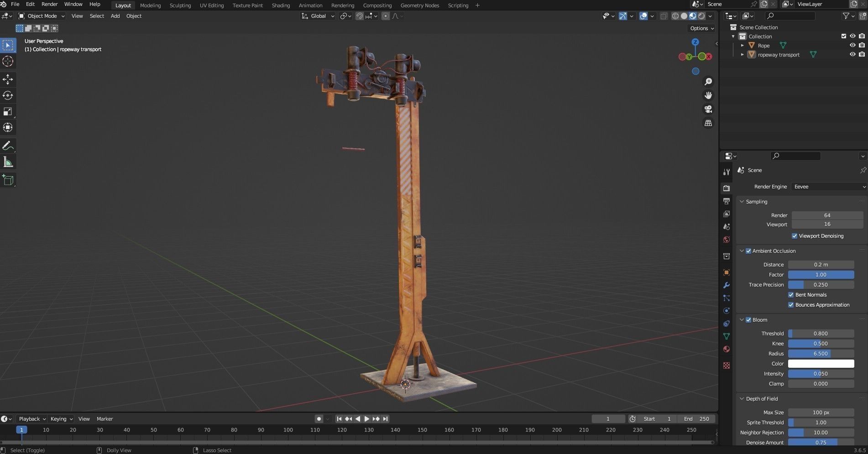Image resolution: width=868 pixels, height=454 pixels.
Task: Select the Measure tool
Action: coord(8,162)
